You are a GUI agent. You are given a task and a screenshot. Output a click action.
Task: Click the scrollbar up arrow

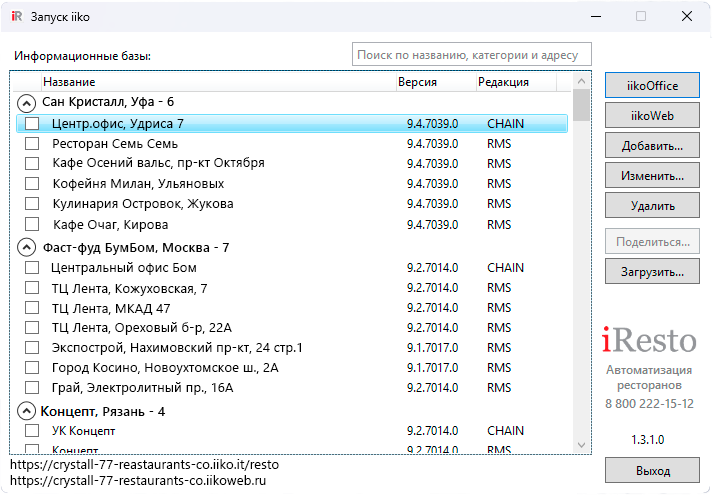pos(581,81)
